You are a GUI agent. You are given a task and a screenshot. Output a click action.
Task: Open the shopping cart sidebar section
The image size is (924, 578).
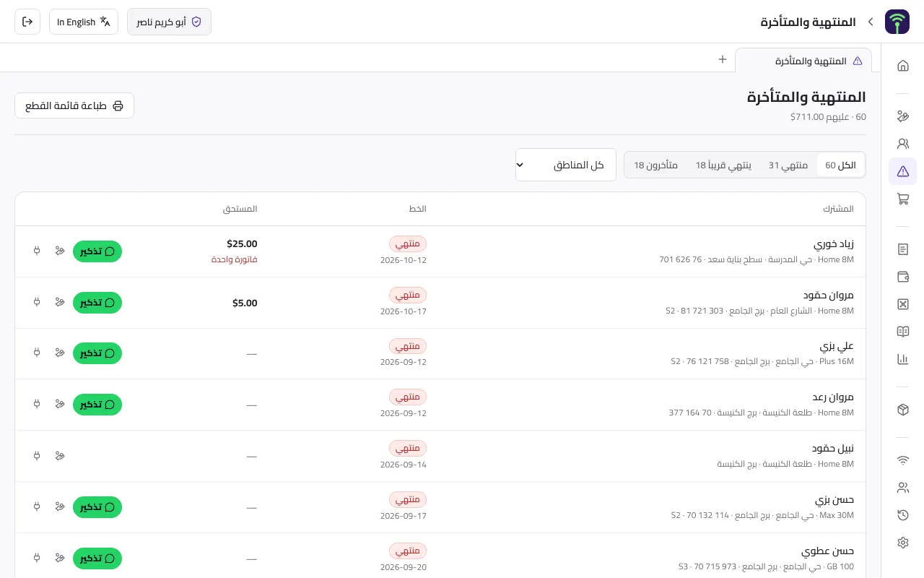pyautogui.click(x=902, y=199)
